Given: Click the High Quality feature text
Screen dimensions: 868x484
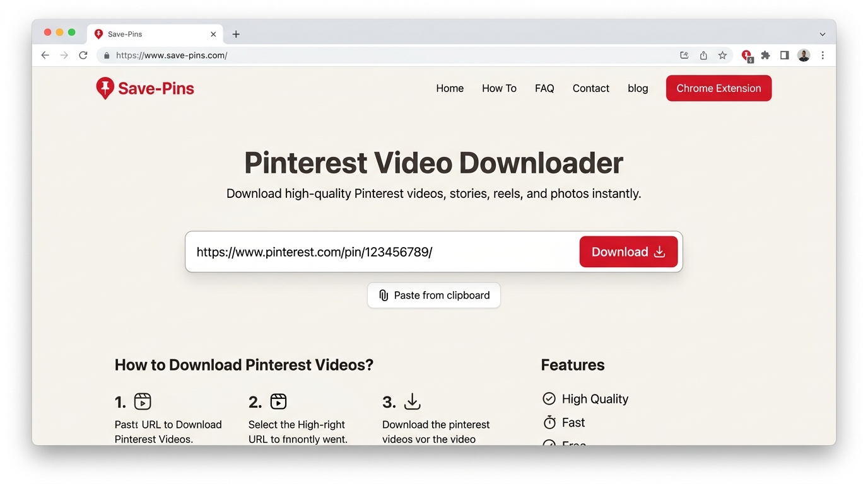Looking at the screenshot, I should (x=595, y=399).
